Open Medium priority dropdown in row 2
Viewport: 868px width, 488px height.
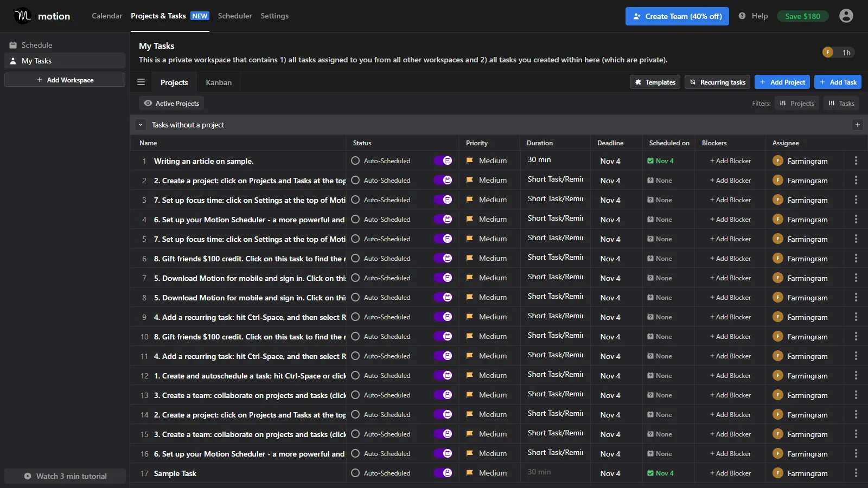pos(487,180)
